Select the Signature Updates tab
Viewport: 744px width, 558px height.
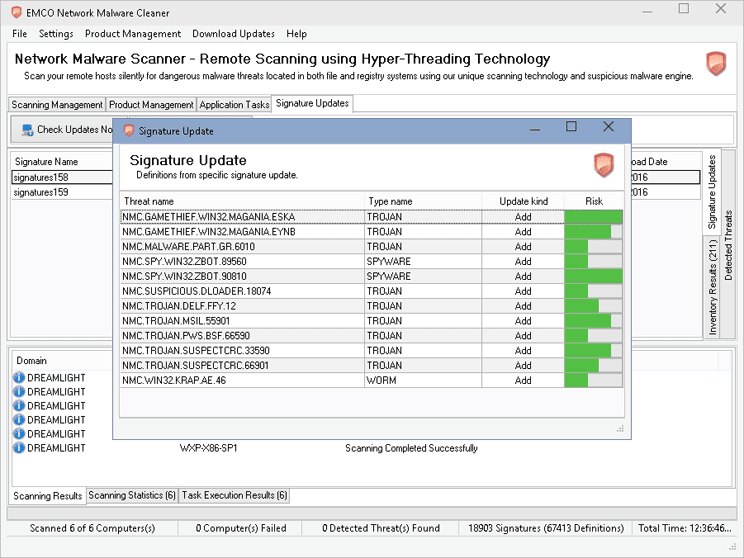click(x=312, y=103)
